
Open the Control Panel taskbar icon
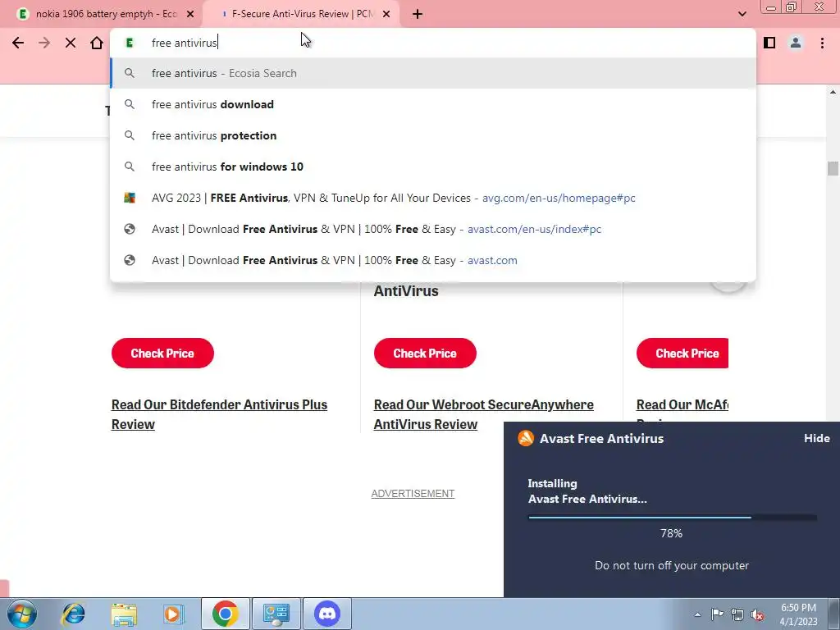click(276, 614)
